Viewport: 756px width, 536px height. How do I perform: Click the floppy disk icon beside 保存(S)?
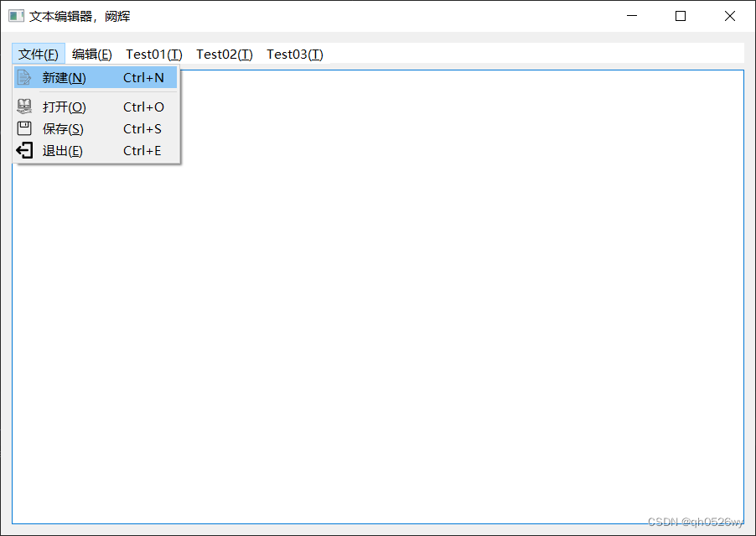(x=24, y=128)
